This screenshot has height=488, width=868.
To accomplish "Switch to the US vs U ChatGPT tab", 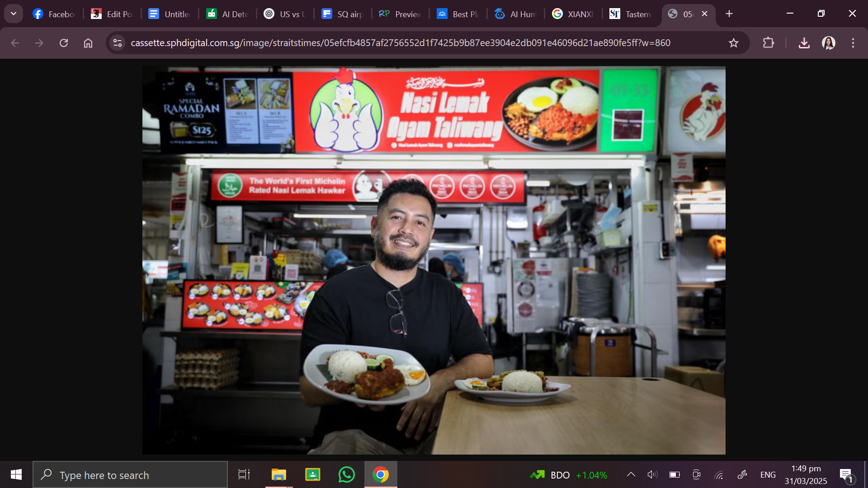I will tap(285, 14).
